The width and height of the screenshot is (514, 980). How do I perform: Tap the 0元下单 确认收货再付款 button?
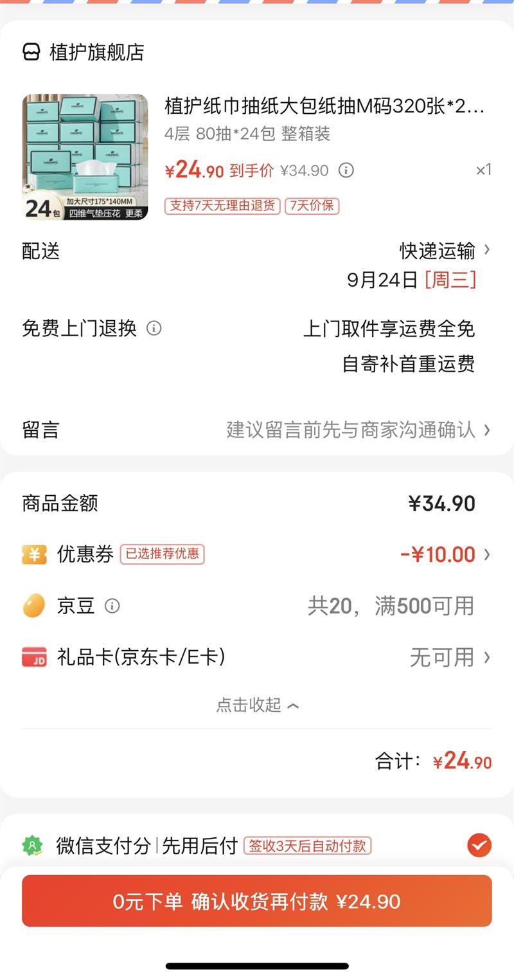(x=257, y=901)
